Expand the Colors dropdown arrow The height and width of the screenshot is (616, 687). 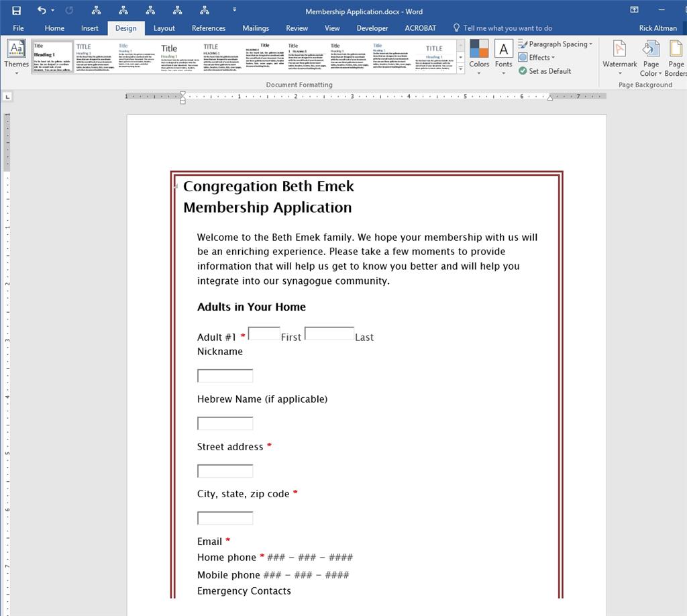(x=479, y=73)
